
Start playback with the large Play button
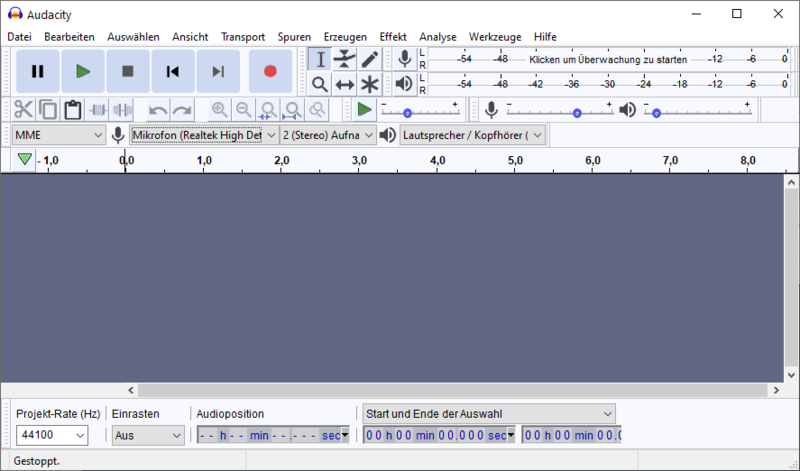pyautogui.click(x=83, y=71)
